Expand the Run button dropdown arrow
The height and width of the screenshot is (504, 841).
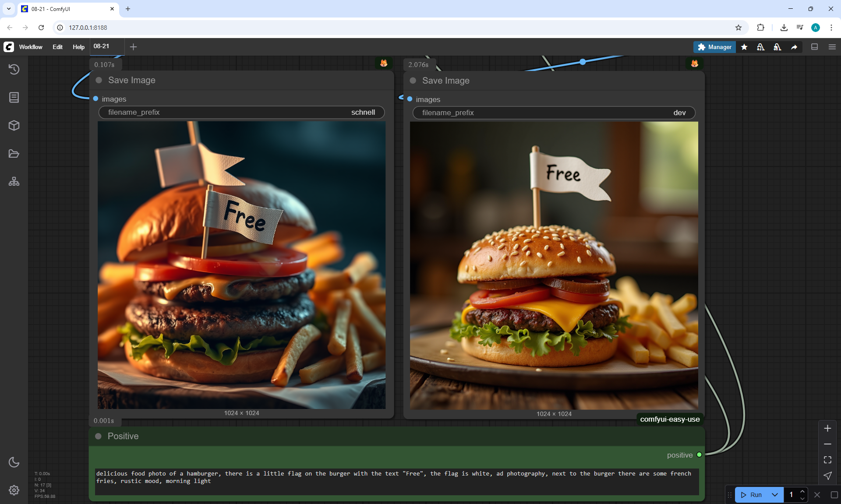click(x=775, y=495)
